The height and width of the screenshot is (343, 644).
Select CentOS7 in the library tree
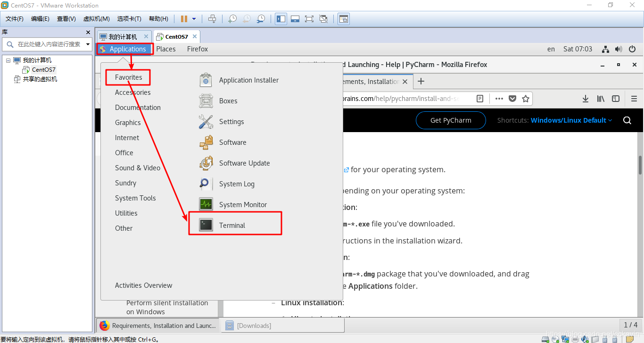click(x=44, y=69)
